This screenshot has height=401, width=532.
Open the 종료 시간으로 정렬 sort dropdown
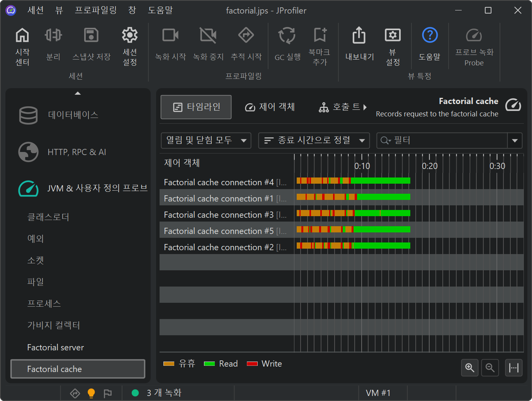314,140
